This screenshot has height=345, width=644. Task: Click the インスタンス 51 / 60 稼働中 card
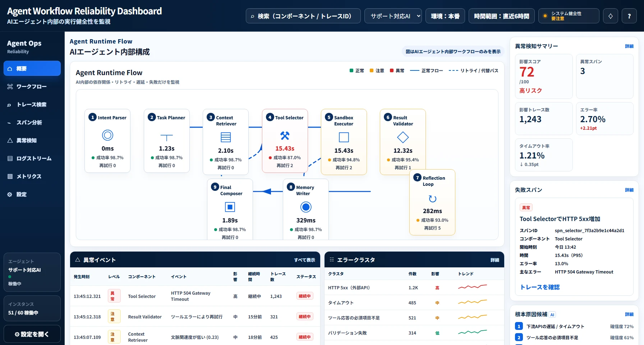[x=32, y=308]
